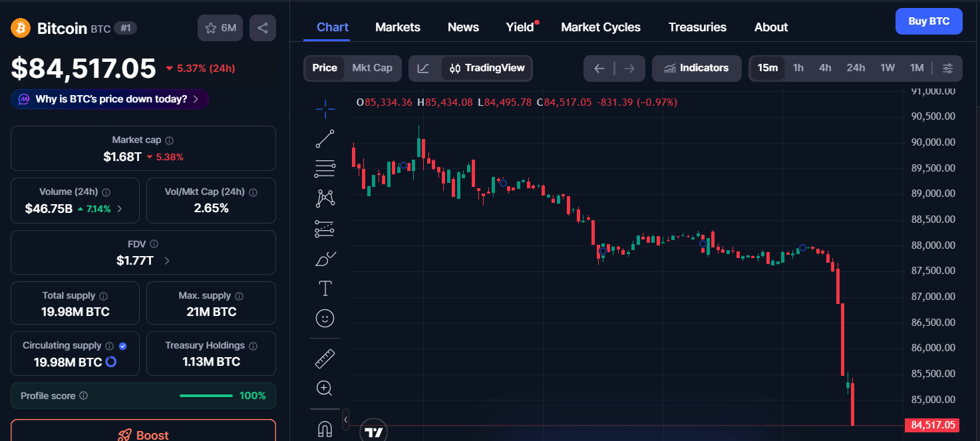980x441 pixels.
Task: Click the verified circulating supply badge
Action: pos(123,346)
